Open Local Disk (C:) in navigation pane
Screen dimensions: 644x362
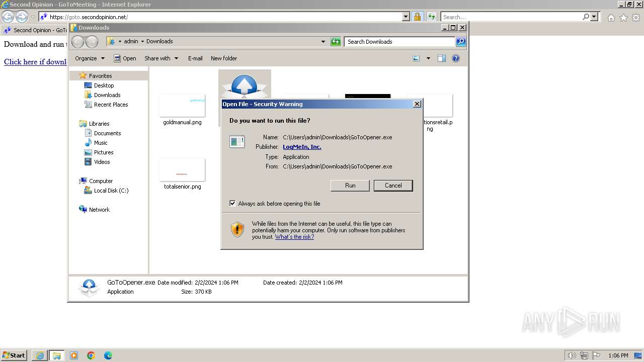pyautogui.click(x=111, y=191)
